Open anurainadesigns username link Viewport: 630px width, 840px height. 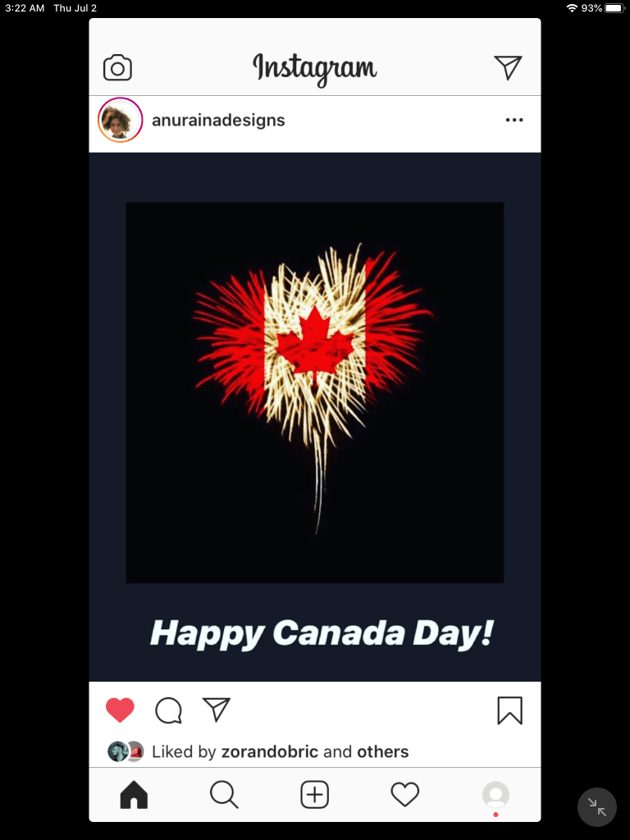(x=218, y=120)
